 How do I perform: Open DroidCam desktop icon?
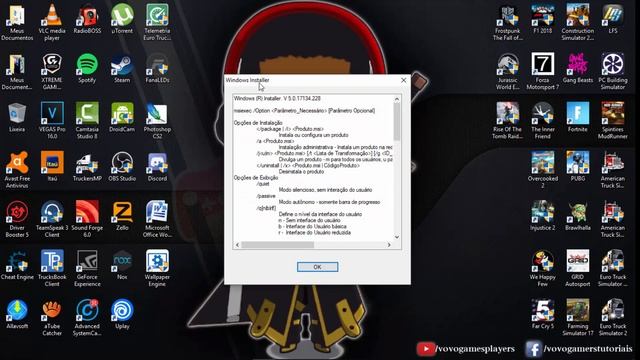[122, 117]
